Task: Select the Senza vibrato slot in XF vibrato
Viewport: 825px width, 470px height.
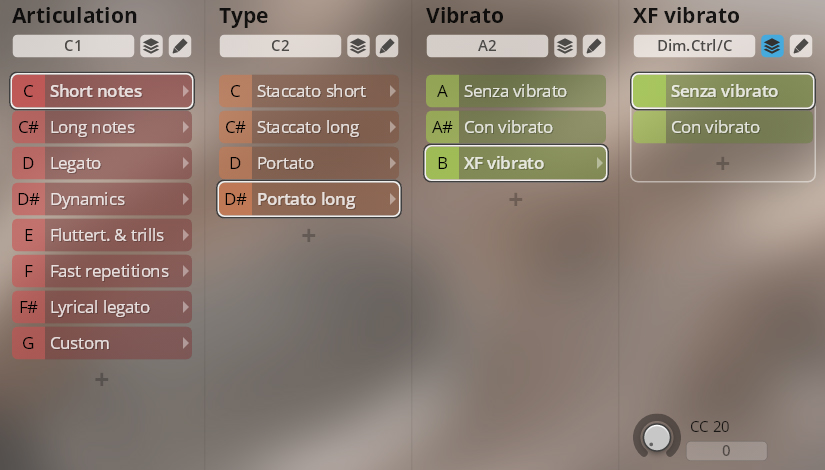Action: 723,91
